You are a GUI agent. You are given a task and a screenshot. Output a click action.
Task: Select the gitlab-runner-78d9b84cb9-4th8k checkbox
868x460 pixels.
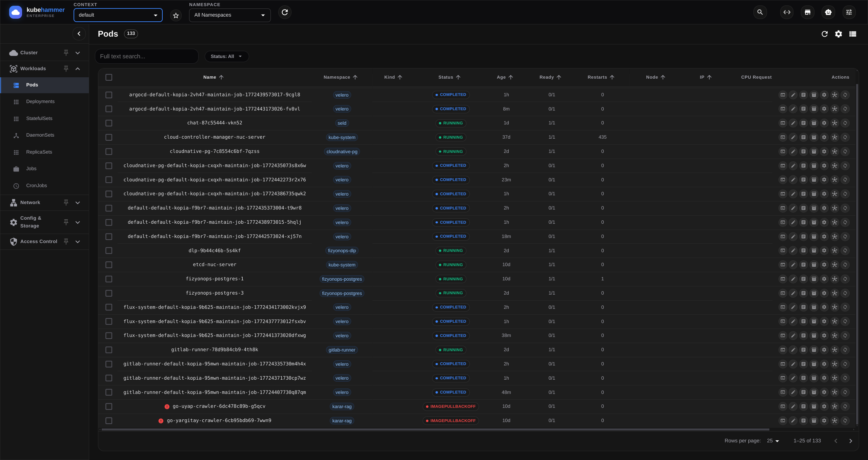[x=109, y=350]
